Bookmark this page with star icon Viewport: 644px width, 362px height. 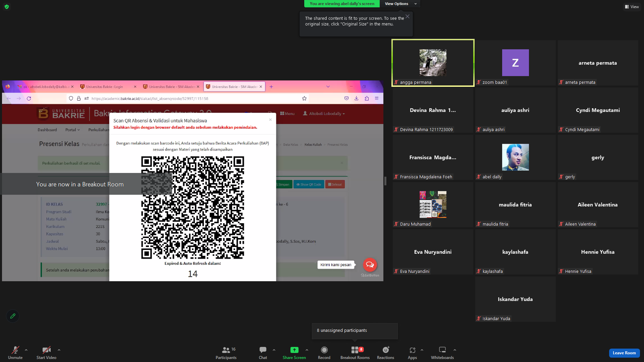pyautogui.click(x=304, y=99)
